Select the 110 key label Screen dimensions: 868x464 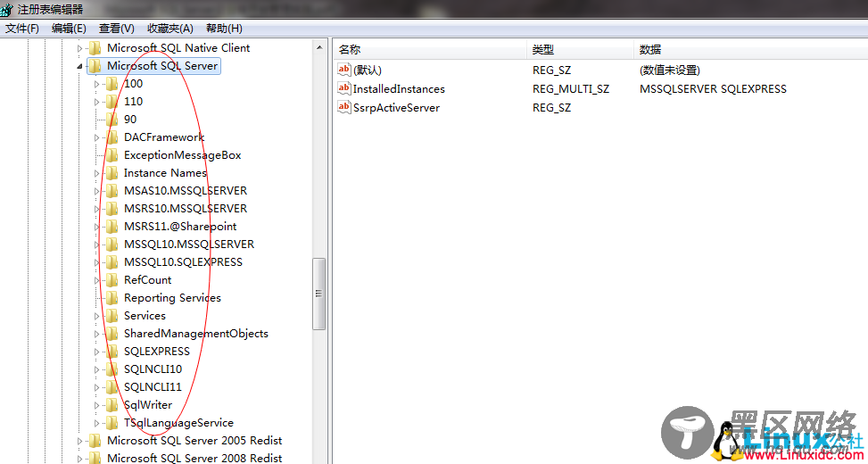pyautogui.click(x=134, y=102)
